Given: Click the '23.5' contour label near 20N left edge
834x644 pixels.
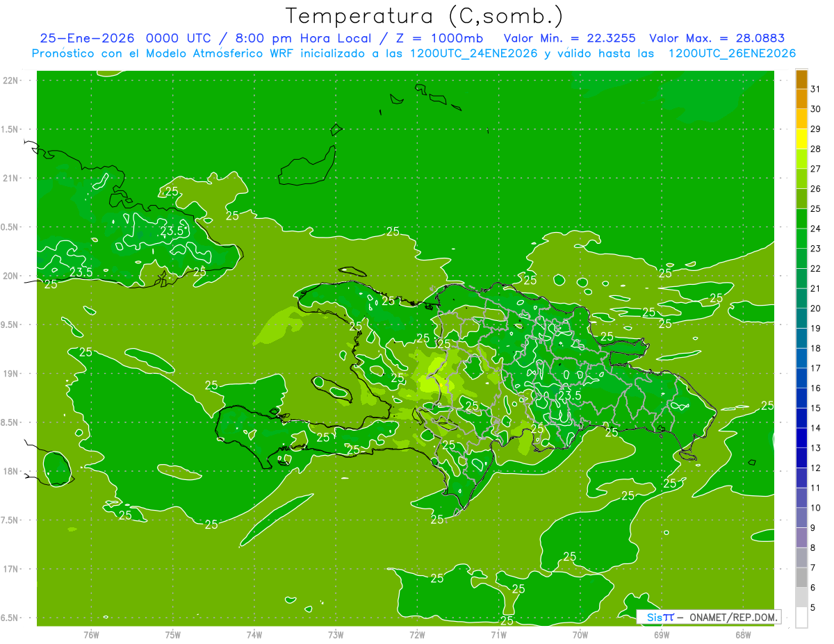Looking at the screenshot, I should 81,272.
